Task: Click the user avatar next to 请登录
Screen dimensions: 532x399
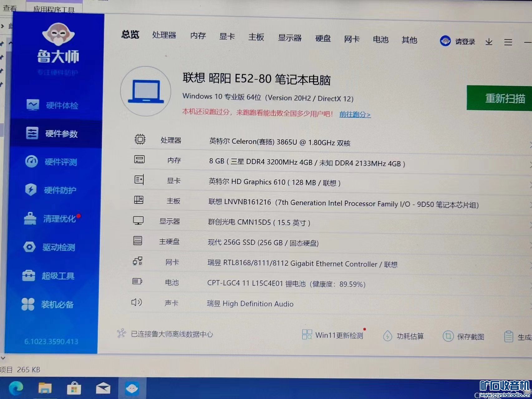Action: (445, 41)
